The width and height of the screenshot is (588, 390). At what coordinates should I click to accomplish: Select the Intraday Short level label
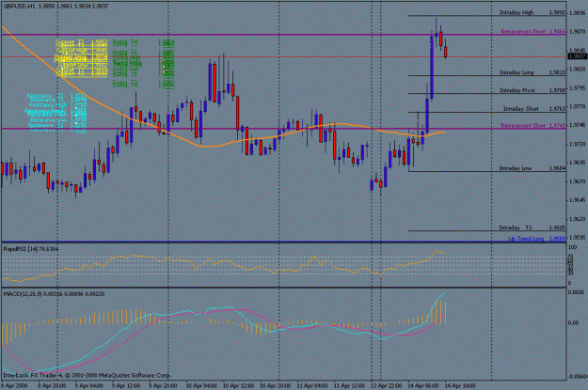pyautogui.click(x=534, y=109)
